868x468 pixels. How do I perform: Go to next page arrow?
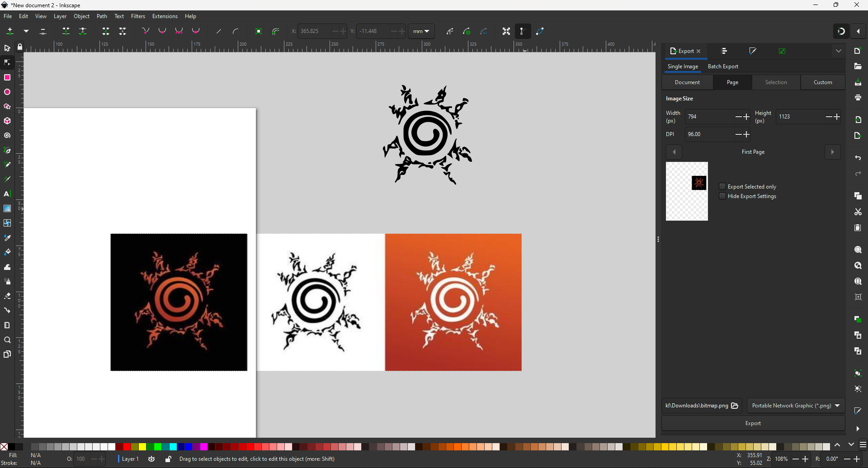tap(832, 152)
